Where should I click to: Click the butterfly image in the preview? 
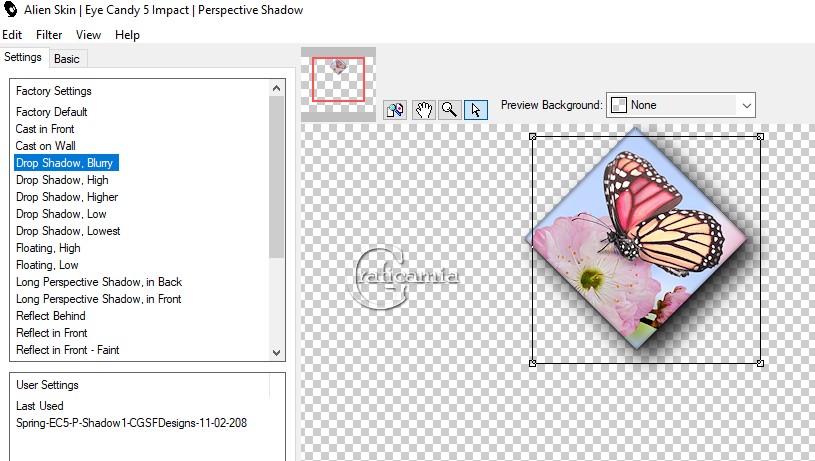(637, 238)
